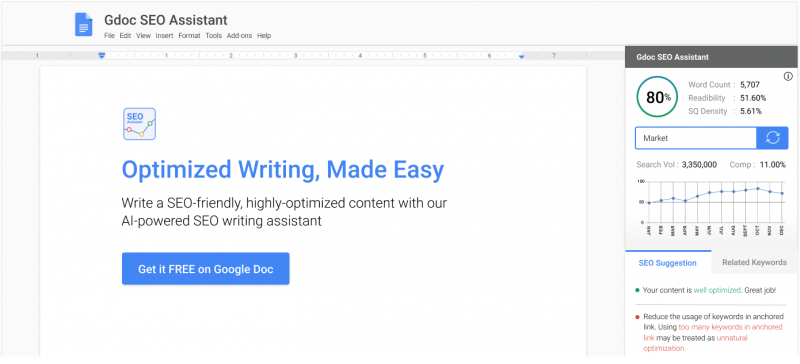Open the Format menu

click(x=189, y=36)
